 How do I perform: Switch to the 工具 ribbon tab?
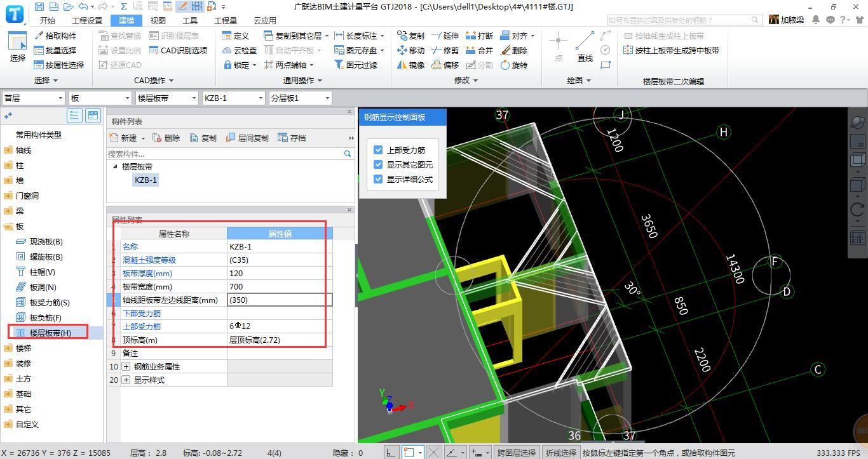[190, 20]
